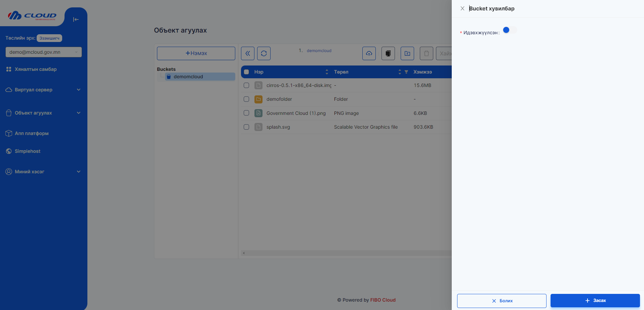644x310 pixels.
Task: Click the double-chevron collapse panel icon
Action: click(x=247, y=53)
